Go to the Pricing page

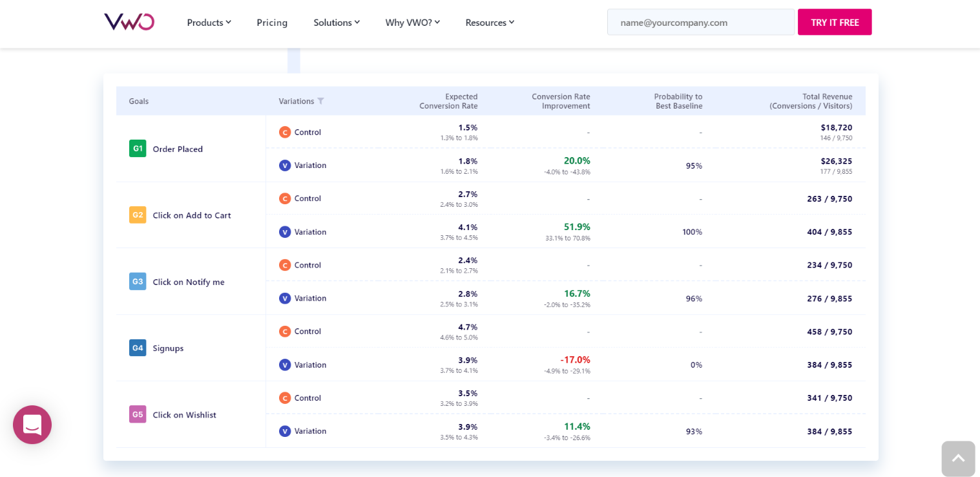[272, 23]
